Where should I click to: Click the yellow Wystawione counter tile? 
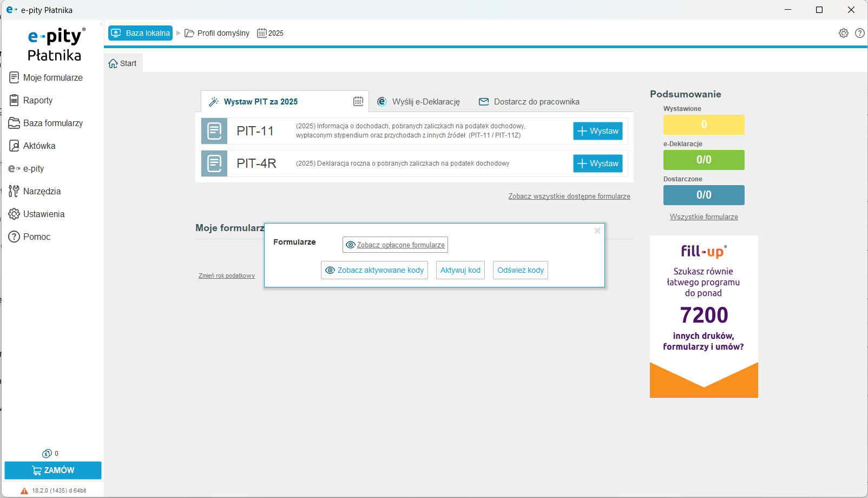703,124
